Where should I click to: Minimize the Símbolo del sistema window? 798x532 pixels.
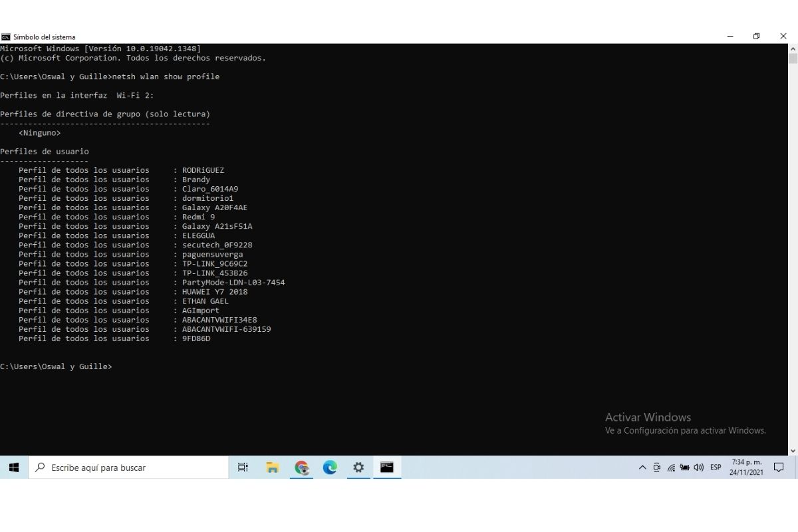point(729,37)
